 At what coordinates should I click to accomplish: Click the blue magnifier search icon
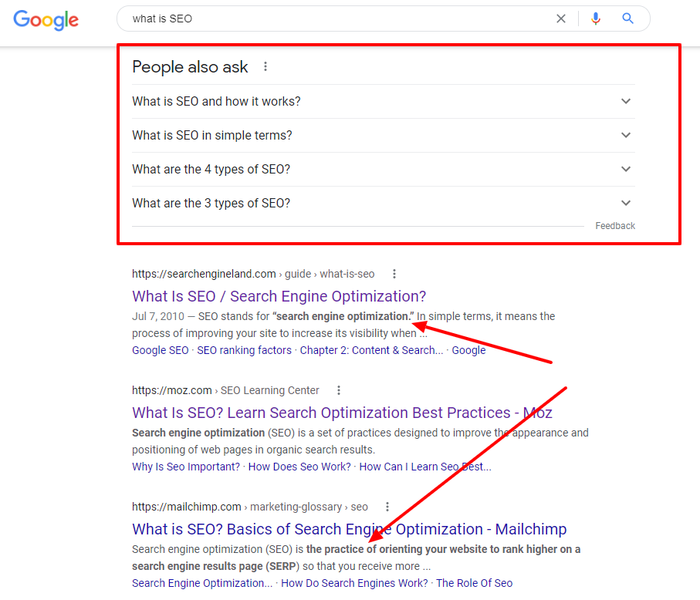(627, 19)
